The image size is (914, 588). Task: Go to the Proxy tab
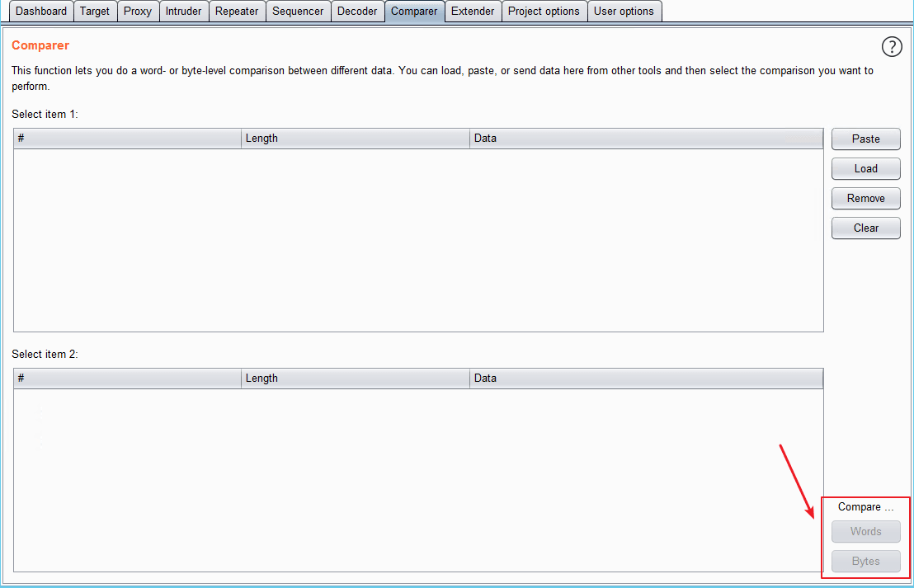coord(138,11)
